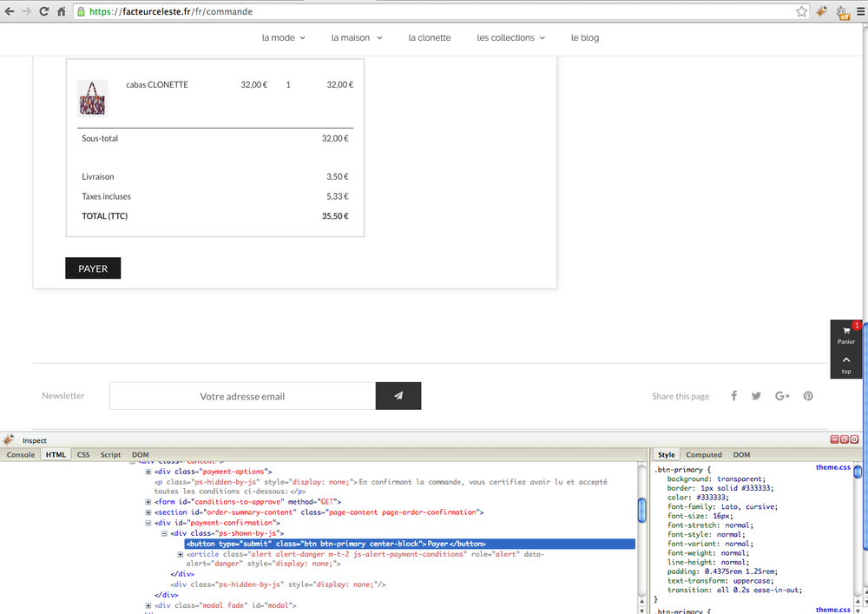Click the TOTAL (TTC) label

(105, 216)
